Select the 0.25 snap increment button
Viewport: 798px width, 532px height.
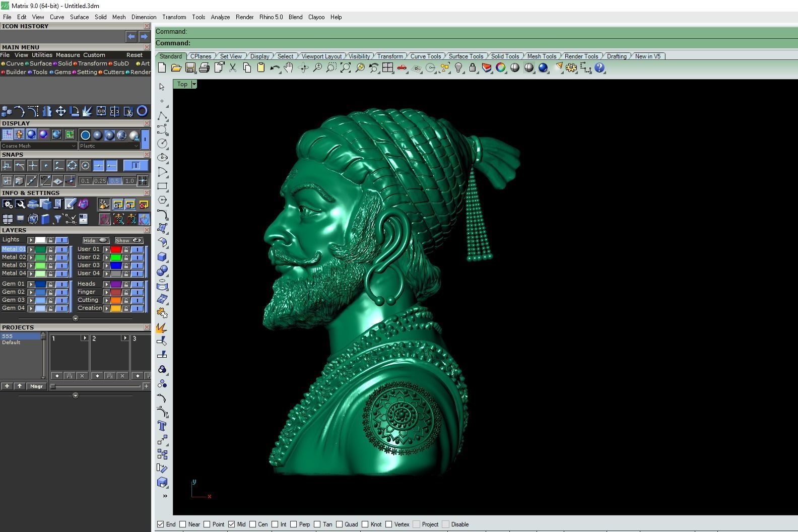pos(100,181)
